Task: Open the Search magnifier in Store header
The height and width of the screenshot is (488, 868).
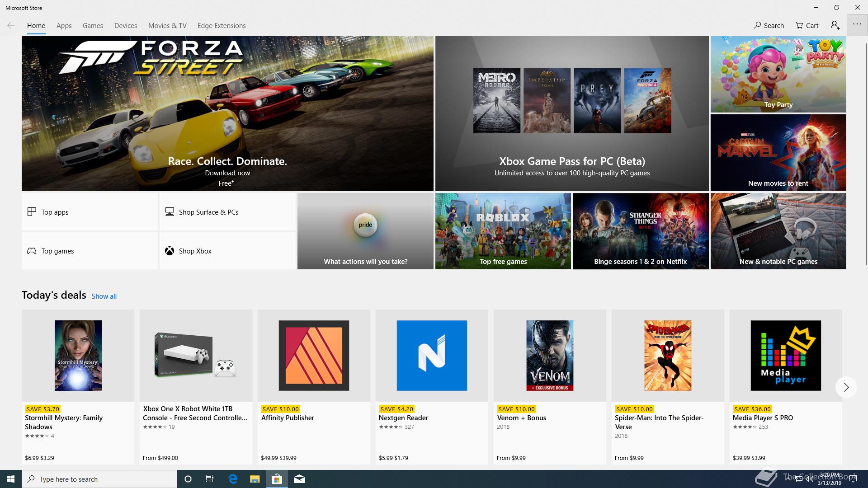Action: tap(769, 25)
